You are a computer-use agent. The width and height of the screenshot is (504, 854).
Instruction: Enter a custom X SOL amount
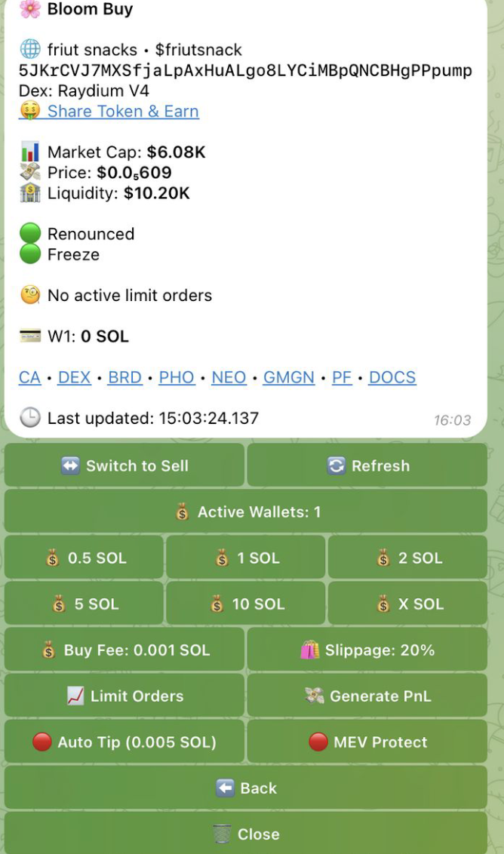[407, 604]
